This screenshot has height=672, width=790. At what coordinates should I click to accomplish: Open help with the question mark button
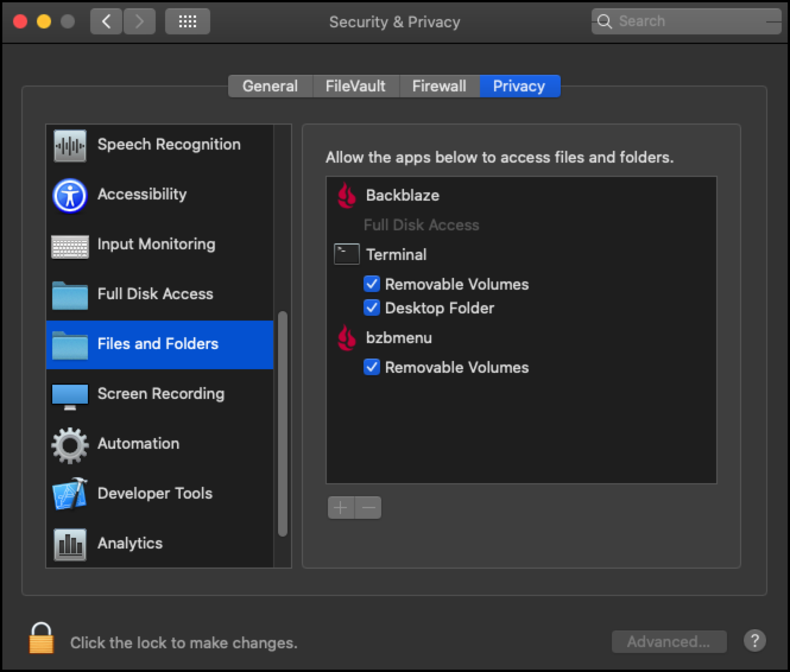pyautogui.click(x=755, y=641)
